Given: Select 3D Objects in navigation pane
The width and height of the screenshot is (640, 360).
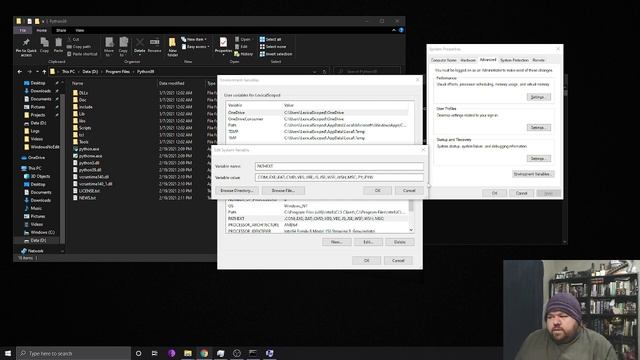Looking at the screenshot, I should pos(40,176).
